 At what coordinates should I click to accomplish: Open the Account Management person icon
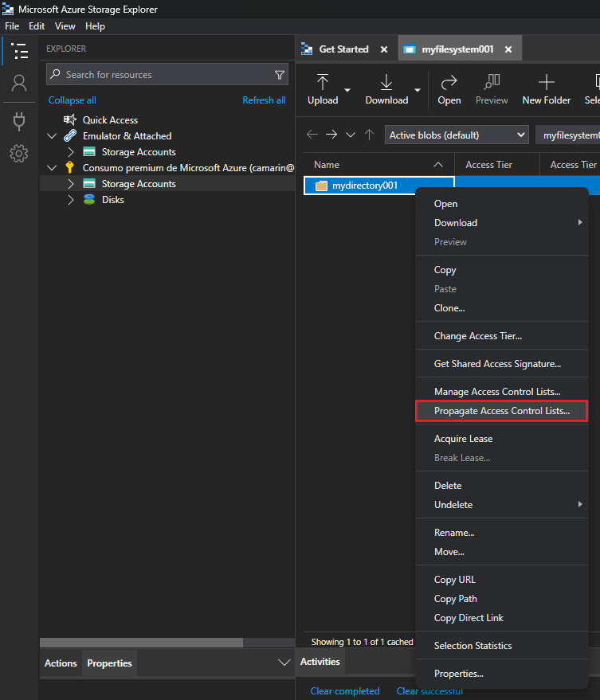click(19, 84)
